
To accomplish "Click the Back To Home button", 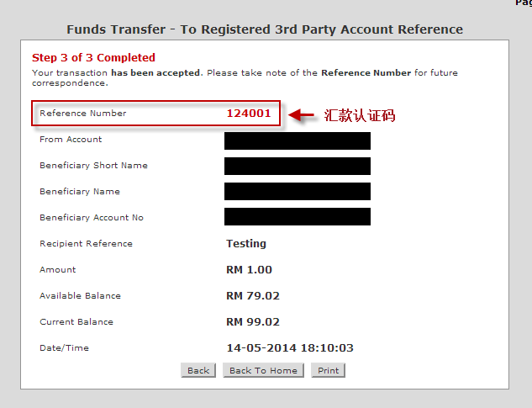I will point(263,370).
